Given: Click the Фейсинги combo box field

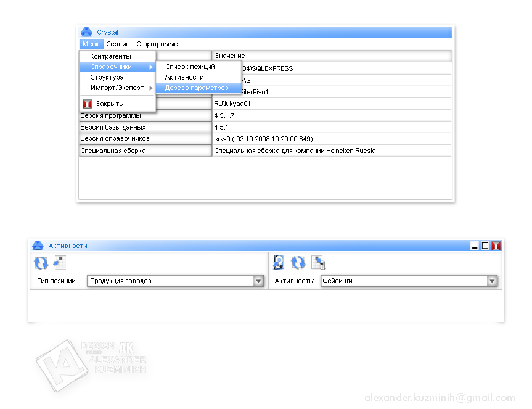Looking at the screenshot, I should pyautogui.click(x=409, y=281).
